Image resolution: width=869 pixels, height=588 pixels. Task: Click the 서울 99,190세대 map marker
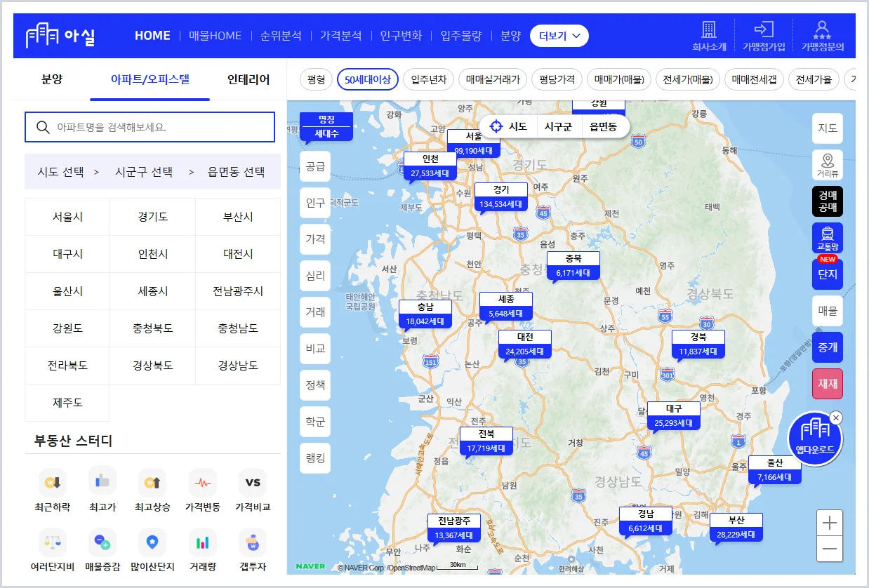coord(474,144)
